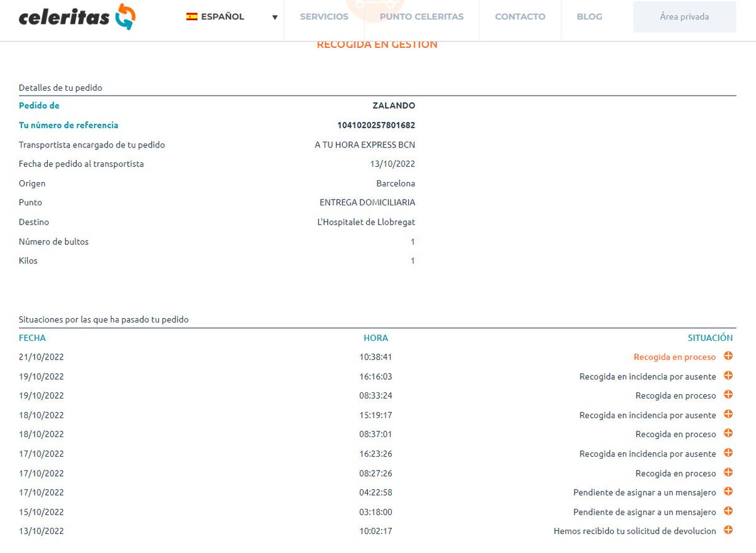Click 'Recogida en incidencia por ausente' at 16:23:26
Screen dimensions: 756x553
tap(648, 453)
